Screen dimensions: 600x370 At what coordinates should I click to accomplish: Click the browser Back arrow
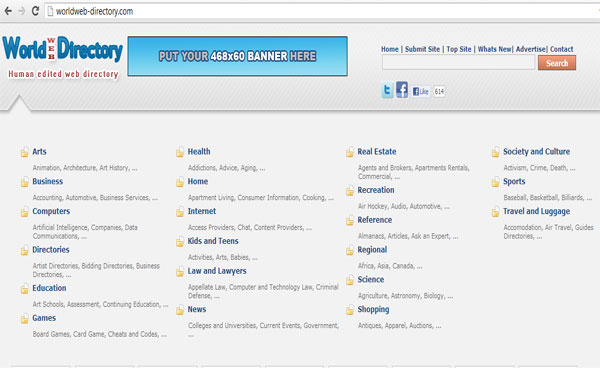pyautogui.click(x=8, y=11)
